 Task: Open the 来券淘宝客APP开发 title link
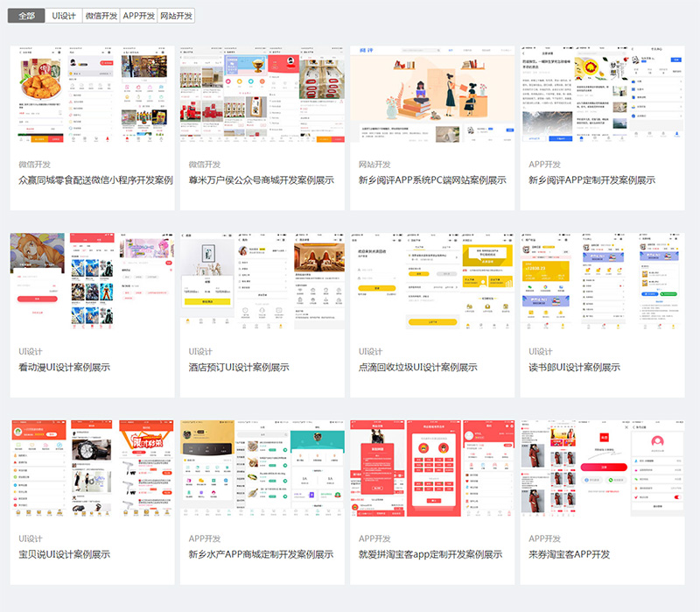click(x=569, y=554)
